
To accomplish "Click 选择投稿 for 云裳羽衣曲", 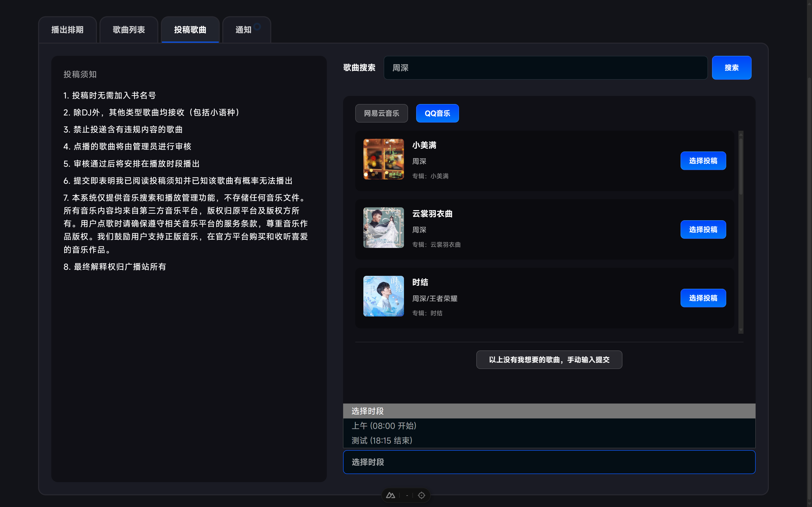I will click(703, 229).
